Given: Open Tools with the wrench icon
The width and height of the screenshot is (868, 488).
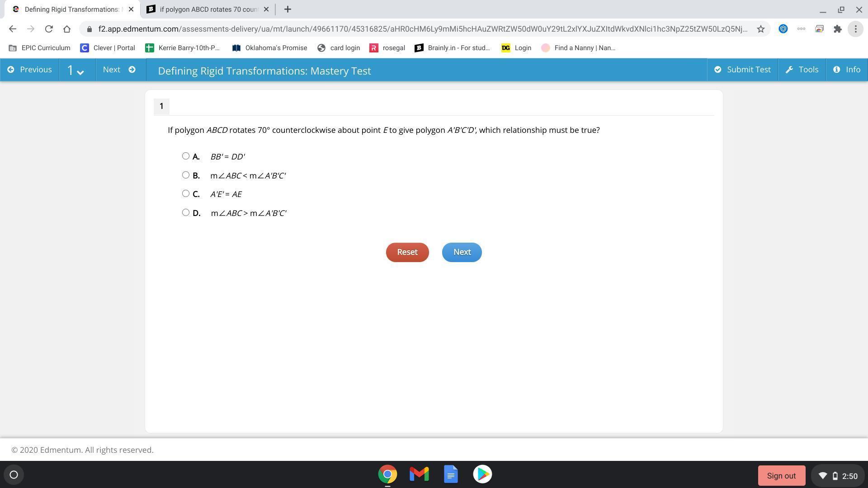Looking at the screenshot, I should [802, 70].
